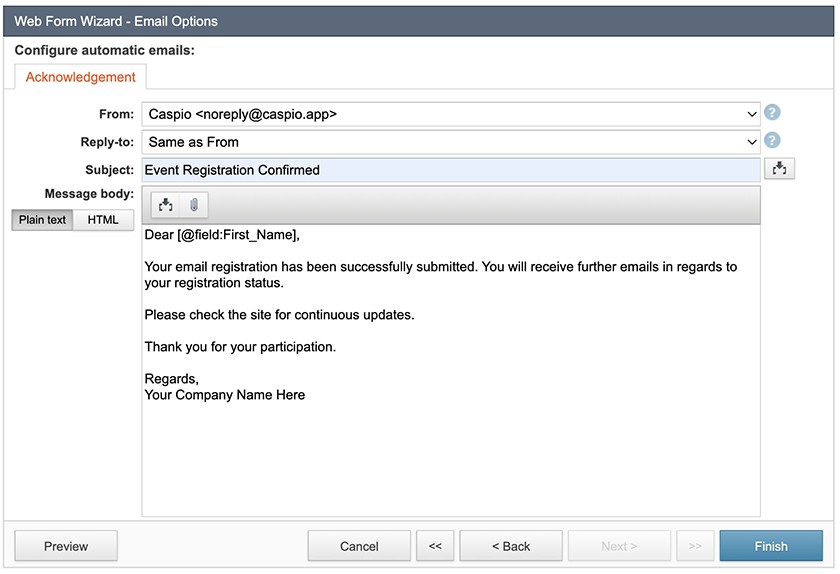Screen dimensions: 840x574
Task: Go to first step with << button
Action: [435, 546]
